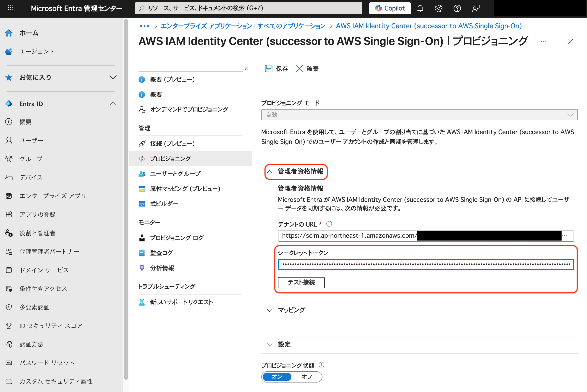
Task: Expand the breadcrumb ellipsis
Action: coord(145,26)
